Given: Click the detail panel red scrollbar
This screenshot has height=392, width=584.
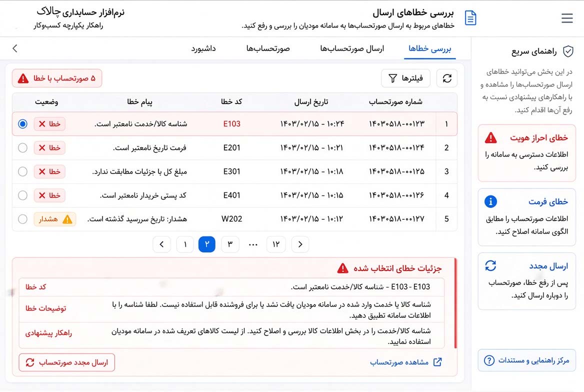Looking at the screenshot, I should (x=455, y=303).
